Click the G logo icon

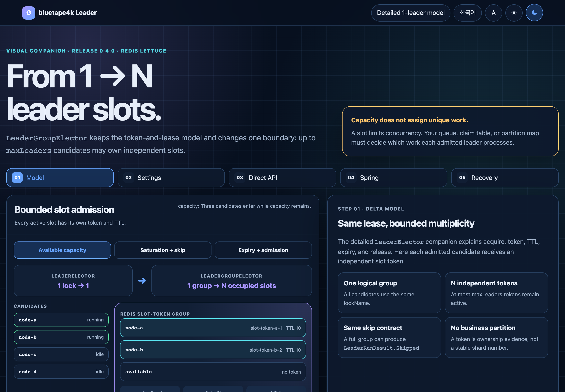pyautogui.click(x=28, y=13)
